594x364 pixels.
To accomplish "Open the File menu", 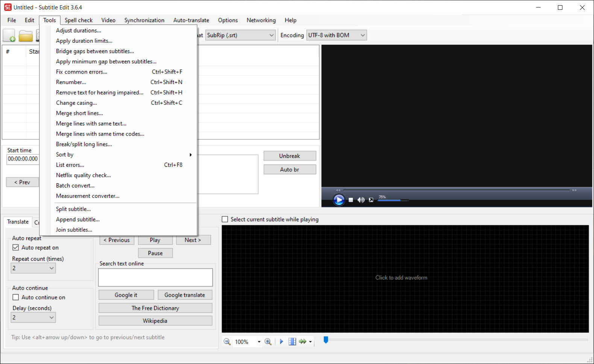I will 12,20.
